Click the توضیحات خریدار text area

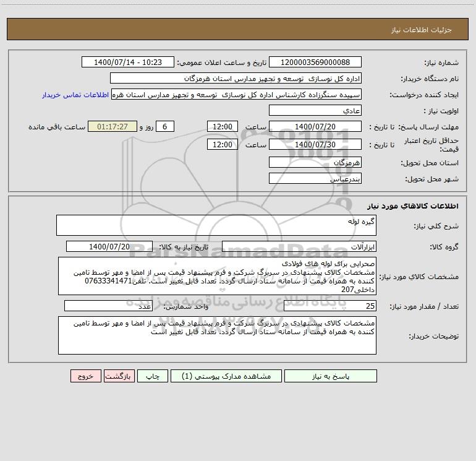coord(217,335)
